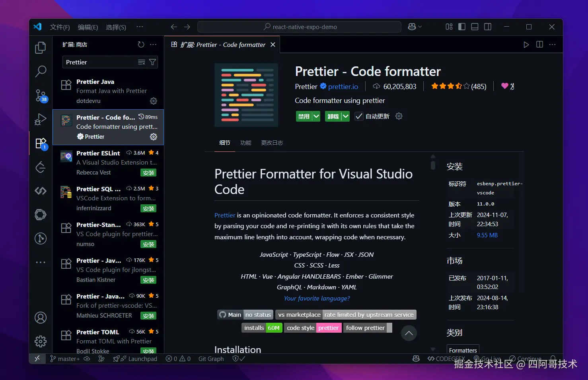Switch to the 更改日志 tab
588x380 pixels.
pos(272,143)
